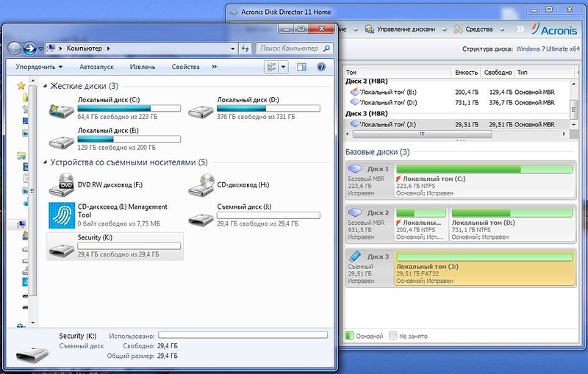Click 'Компьютер' in the address breadcrumb
Viewport: 588px width, 374px height.
(x=84, y=48)
